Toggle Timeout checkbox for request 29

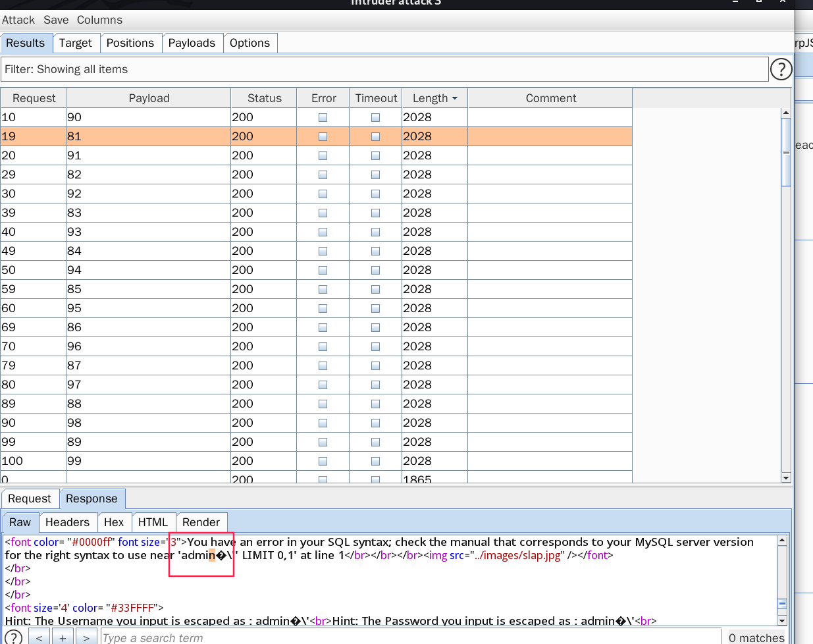[x=375, y=174]
